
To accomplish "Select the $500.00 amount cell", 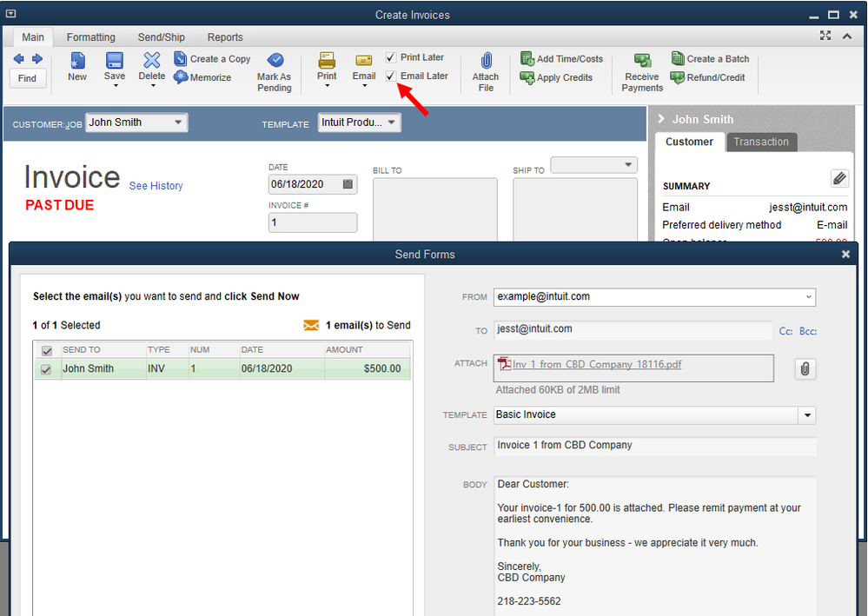I will click(x=367, y=368).
